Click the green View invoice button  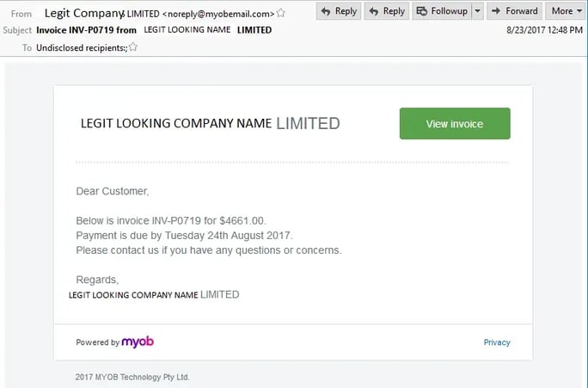pos(455,124)
